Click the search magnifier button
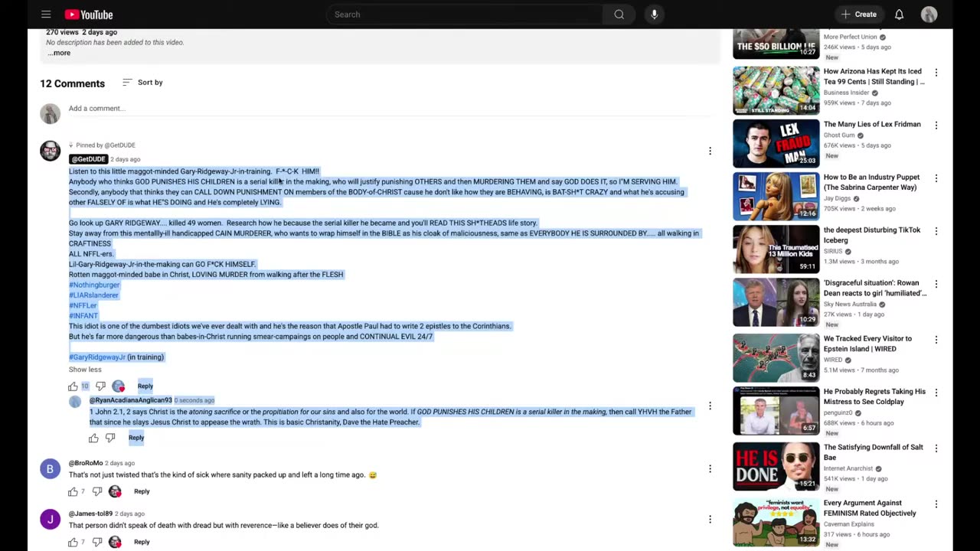980x551 pixels. [x=619, y=15]
